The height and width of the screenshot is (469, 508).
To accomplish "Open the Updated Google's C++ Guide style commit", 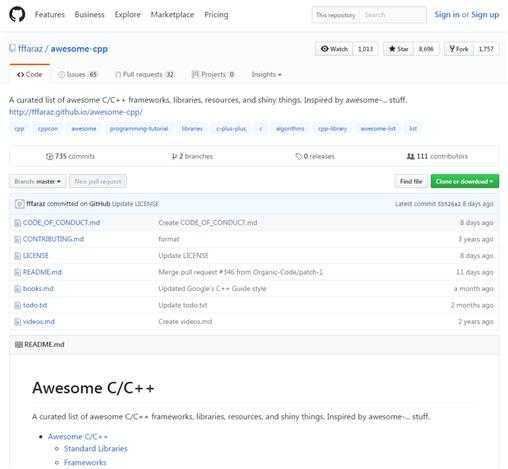I will pyautogui.click(x=212, y=288).
